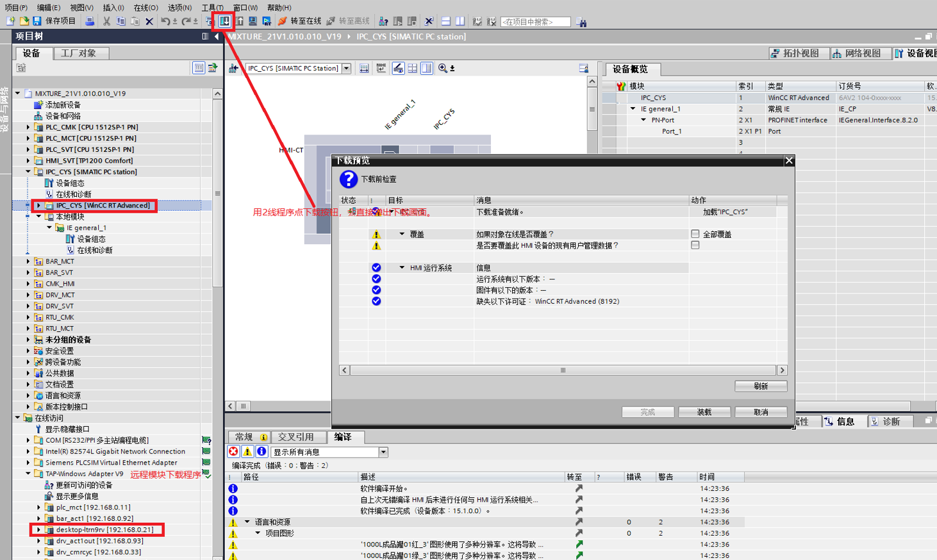Viewport: 937px width, 560px height.
Task: Save the project with 保存项目
Action: (x=54, y=21)
